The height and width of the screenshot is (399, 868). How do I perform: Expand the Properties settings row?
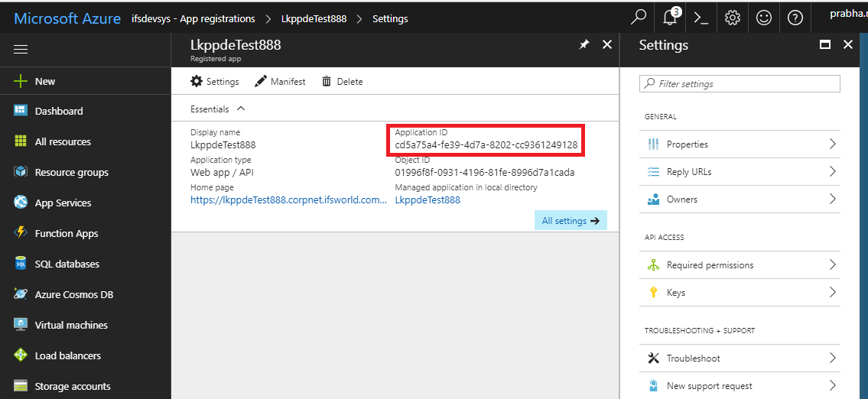coord(832,144)
